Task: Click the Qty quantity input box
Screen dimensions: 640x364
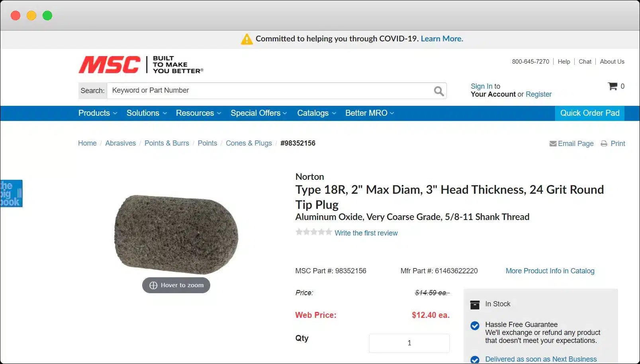Action: click(409, 343)
